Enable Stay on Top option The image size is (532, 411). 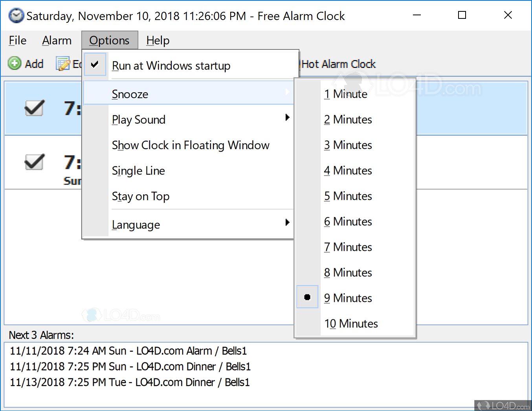pos(140,196)
